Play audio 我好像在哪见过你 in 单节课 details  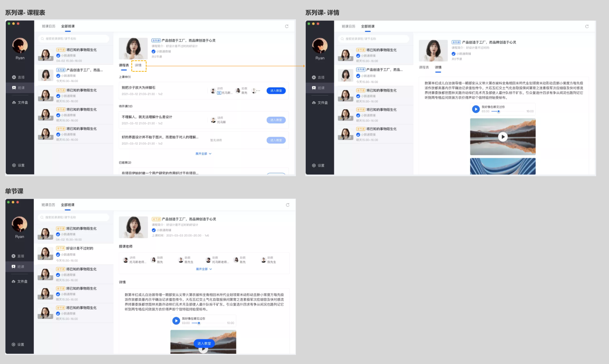click(x=176, y=321)
